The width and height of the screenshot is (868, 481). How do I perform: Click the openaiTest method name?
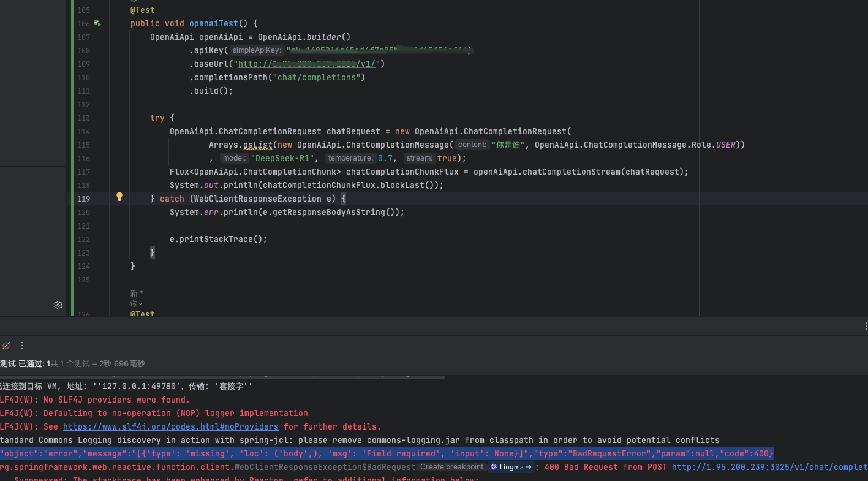(213, 23)
